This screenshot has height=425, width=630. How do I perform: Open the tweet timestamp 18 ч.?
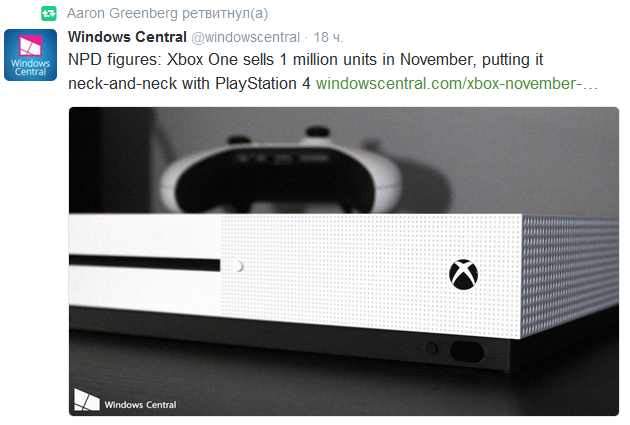coord(328,37)
